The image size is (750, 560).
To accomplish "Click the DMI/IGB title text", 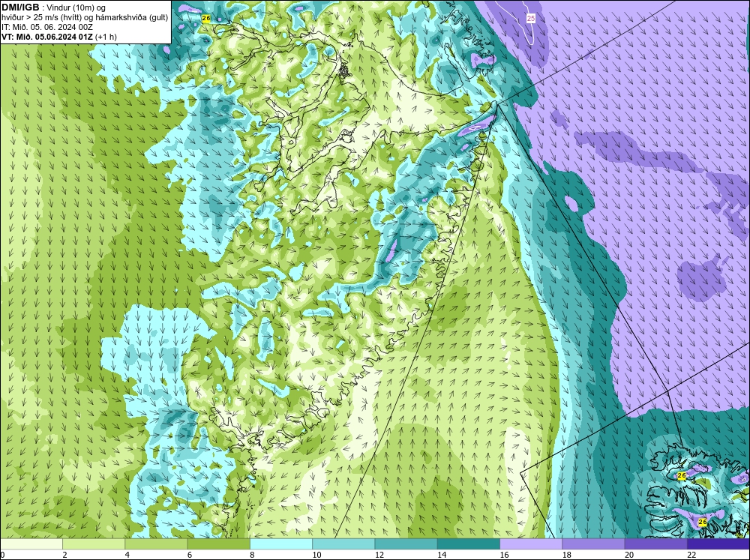I will pyautogui.click(x=20, y=7).
